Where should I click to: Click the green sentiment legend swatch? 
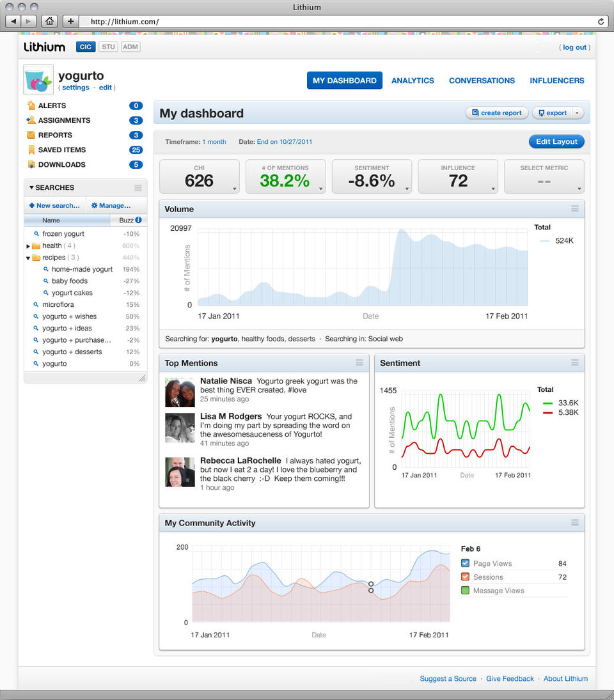[x=547, y=403]
